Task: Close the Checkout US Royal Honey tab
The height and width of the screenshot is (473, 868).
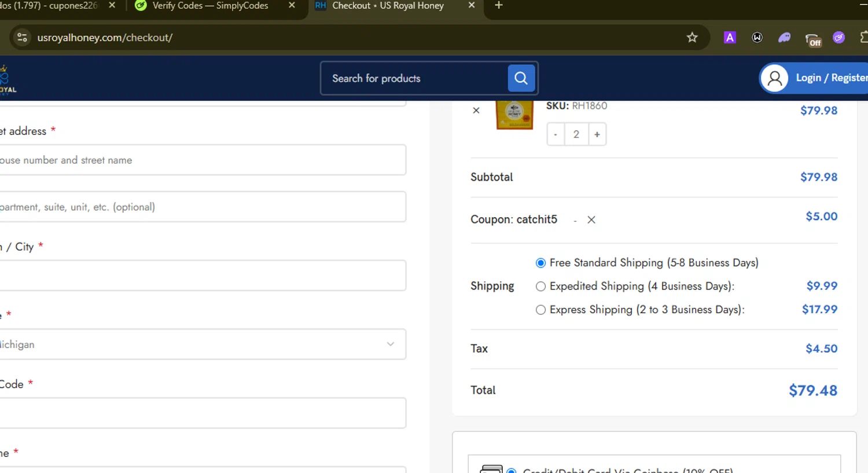Action: click(472, 5)
